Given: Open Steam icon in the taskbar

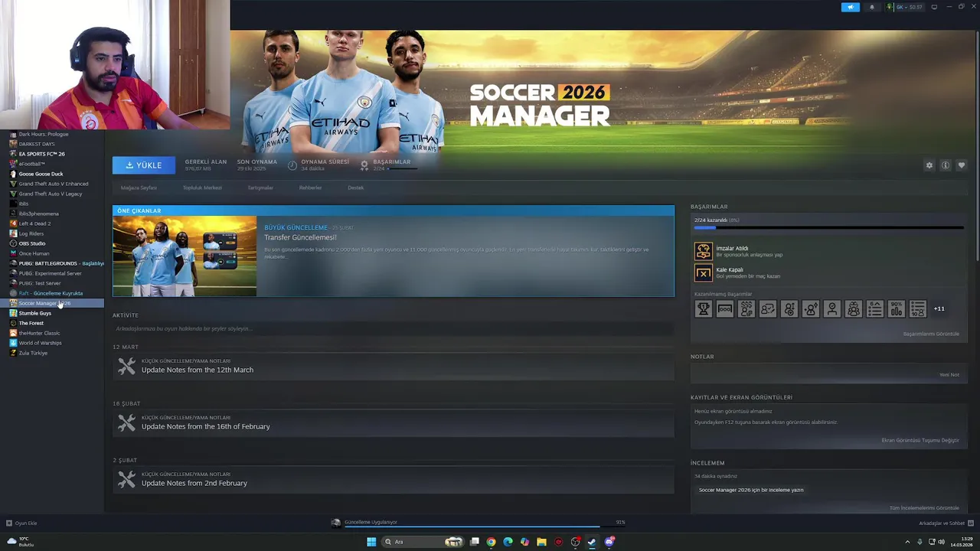Looking at the screenshot, I should point(592,542).
